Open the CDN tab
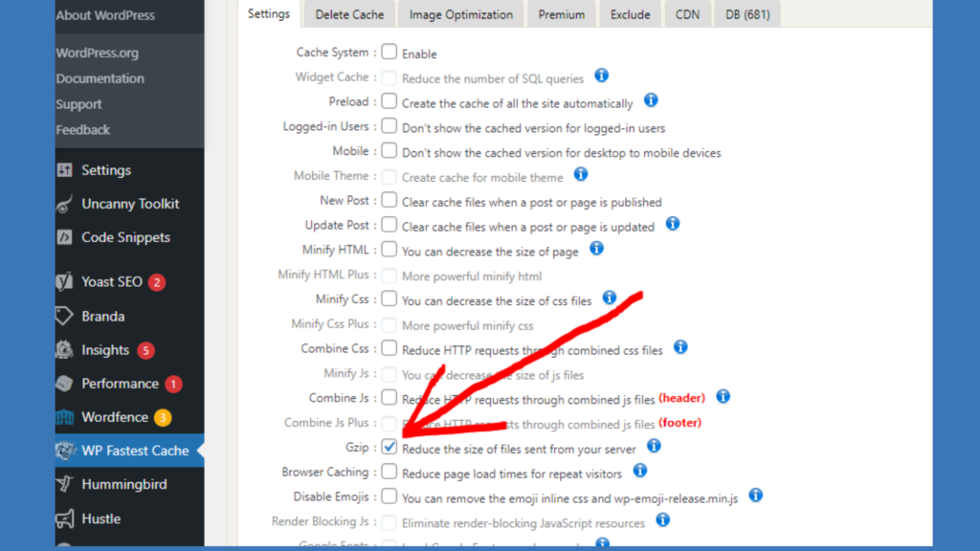The height and width of the screenshot is (551, 980). [687, 14]
